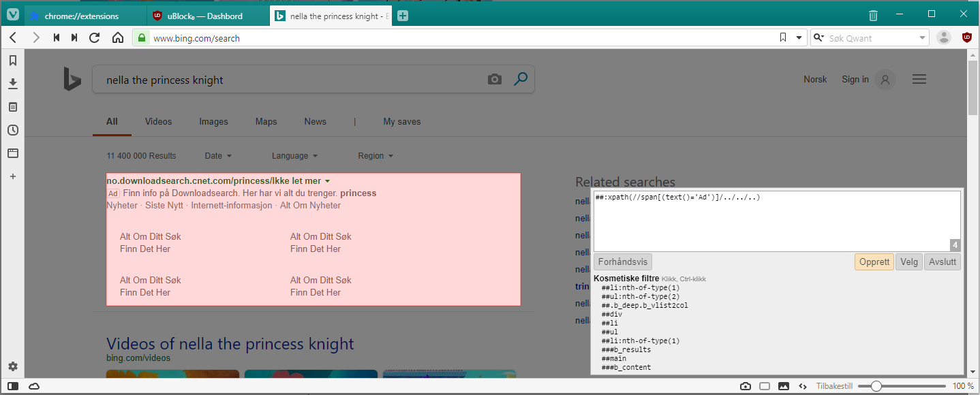980x395 pixels.
Task: Select the ##.b_deep.b_vlist2col filter
Action: (645, 306)
